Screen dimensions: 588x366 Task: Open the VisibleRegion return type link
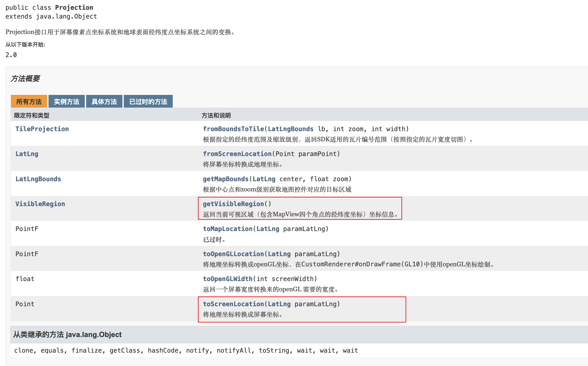[40, 204]
